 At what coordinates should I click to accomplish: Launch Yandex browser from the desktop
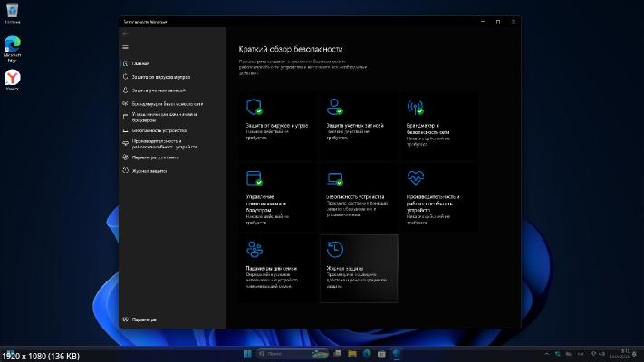click(13, 80)
